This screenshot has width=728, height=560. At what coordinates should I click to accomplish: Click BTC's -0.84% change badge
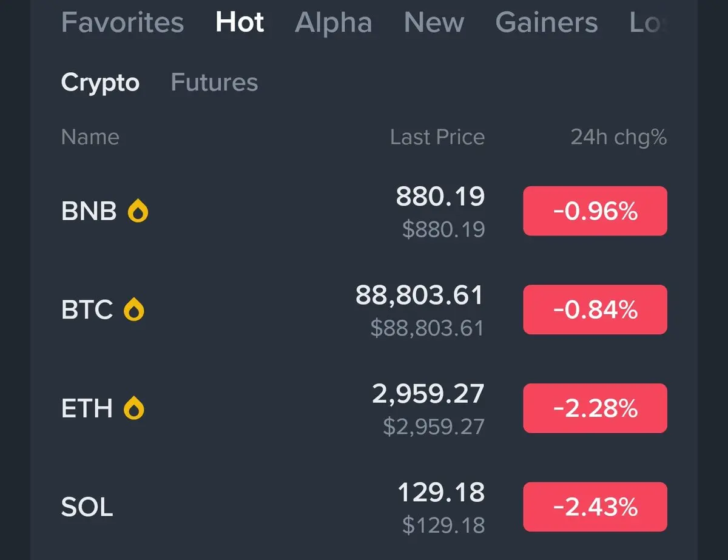595,310
